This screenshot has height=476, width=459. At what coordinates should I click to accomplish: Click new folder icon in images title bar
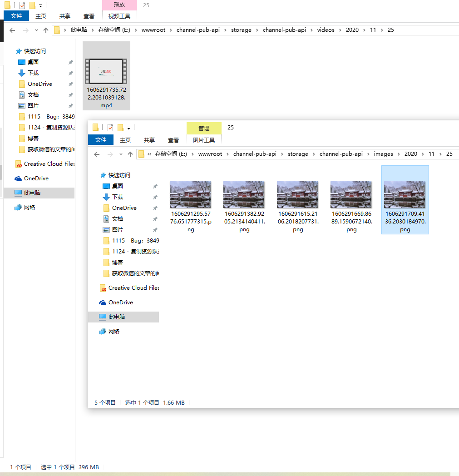pos(120,128)
